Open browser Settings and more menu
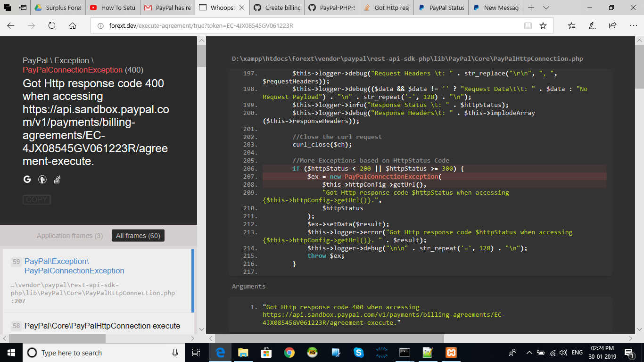644x362 pixels. pos(633,26)
